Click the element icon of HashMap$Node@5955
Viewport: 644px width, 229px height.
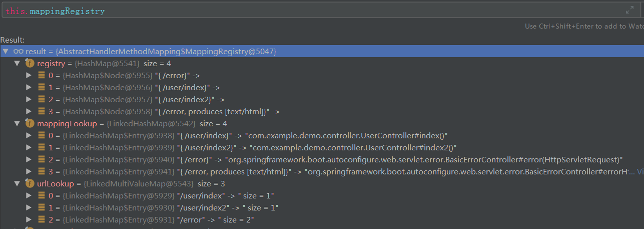pos(42,76)
